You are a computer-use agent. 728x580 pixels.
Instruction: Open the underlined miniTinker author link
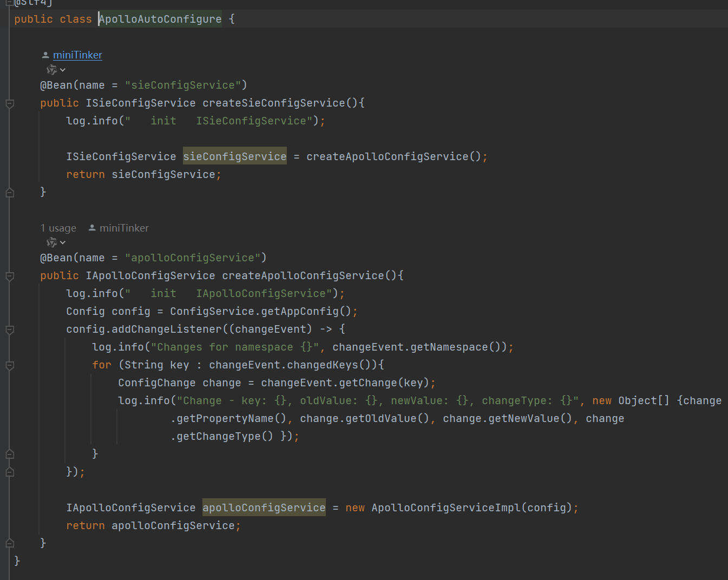pos(77,55)
